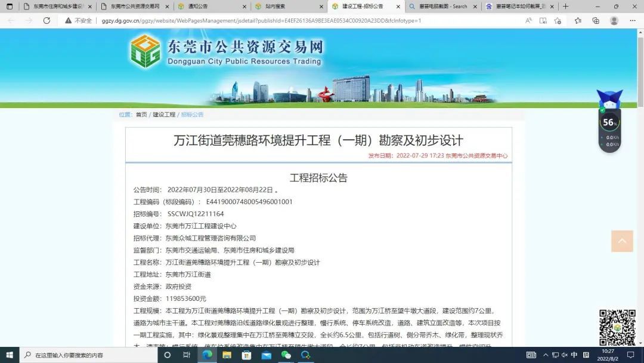Open WeChat from the taskbar
The image size is (644, 363).
(286, 355)
